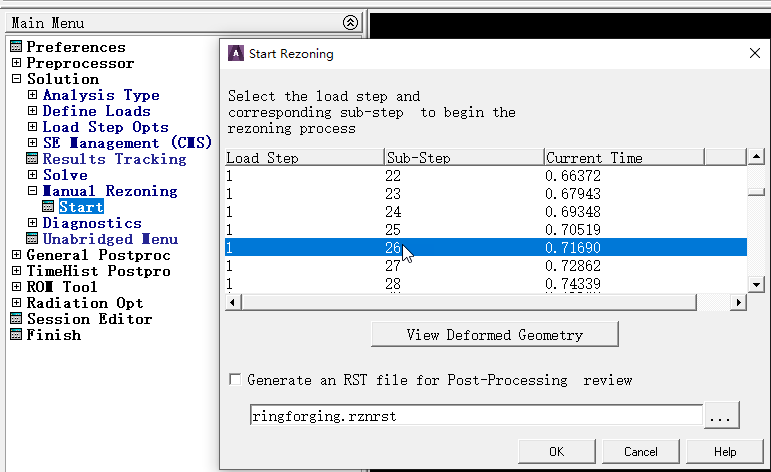Click the Sub-Step column header
The width and height of the screenshot is (771, 472).
tap(464, 158)
